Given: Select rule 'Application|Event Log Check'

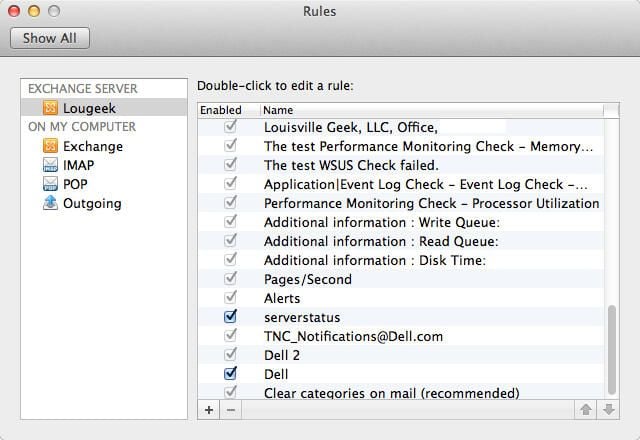Looking at the screenshot, I should pyautogui.click(x=426, y=184).
